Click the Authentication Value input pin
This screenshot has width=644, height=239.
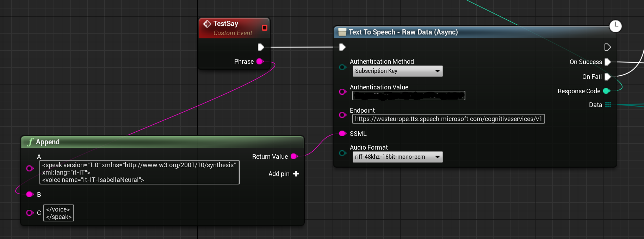[342, 92]
